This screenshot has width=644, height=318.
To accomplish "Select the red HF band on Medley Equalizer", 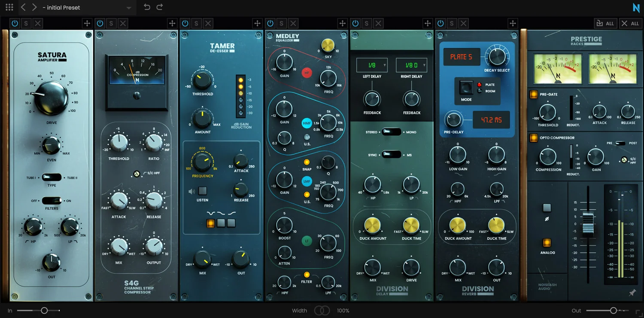I will click(x=307, y=73).
